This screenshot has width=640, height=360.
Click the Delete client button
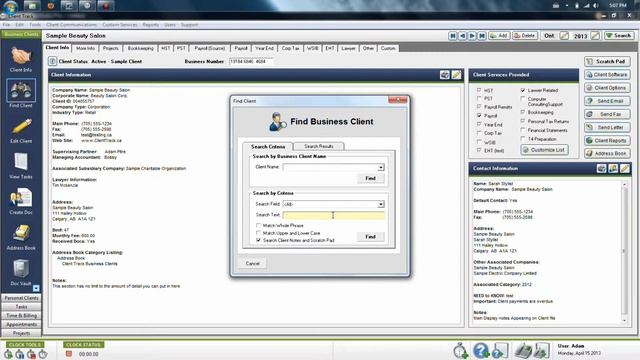(524, 36)
